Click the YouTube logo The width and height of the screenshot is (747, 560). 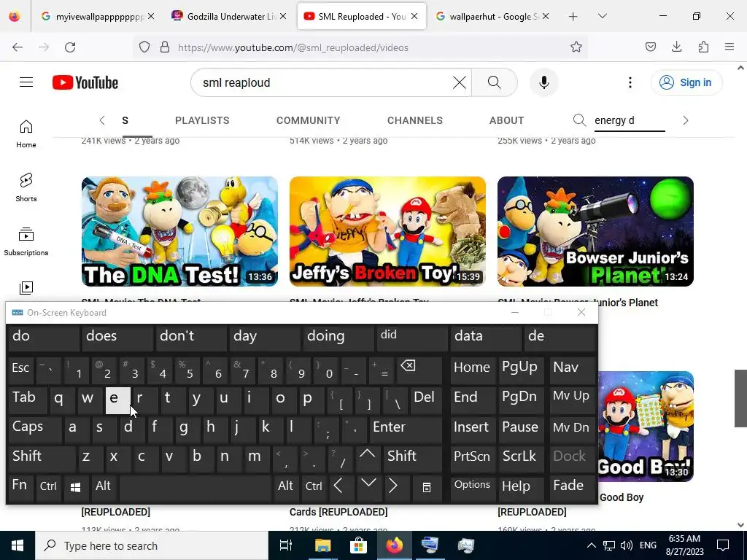[85, 82]
